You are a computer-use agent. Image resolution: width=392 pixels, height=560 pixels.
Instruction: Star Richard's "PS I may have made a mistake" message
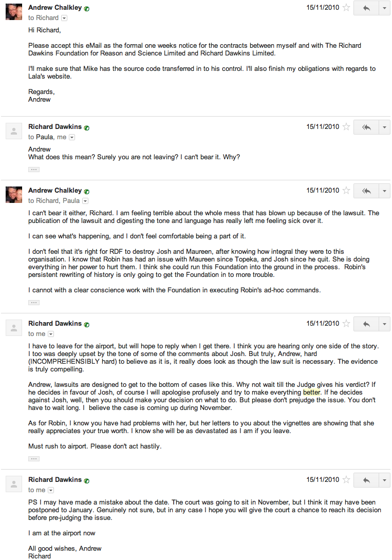(x=347, y=480)
